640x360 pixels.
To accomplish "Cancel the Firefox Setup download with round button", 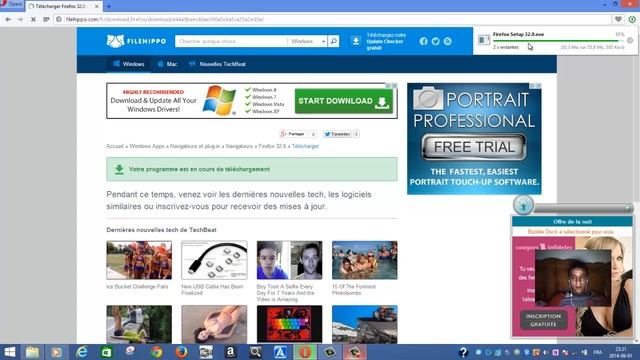I will pyautogui.click(x=630, y=40).
